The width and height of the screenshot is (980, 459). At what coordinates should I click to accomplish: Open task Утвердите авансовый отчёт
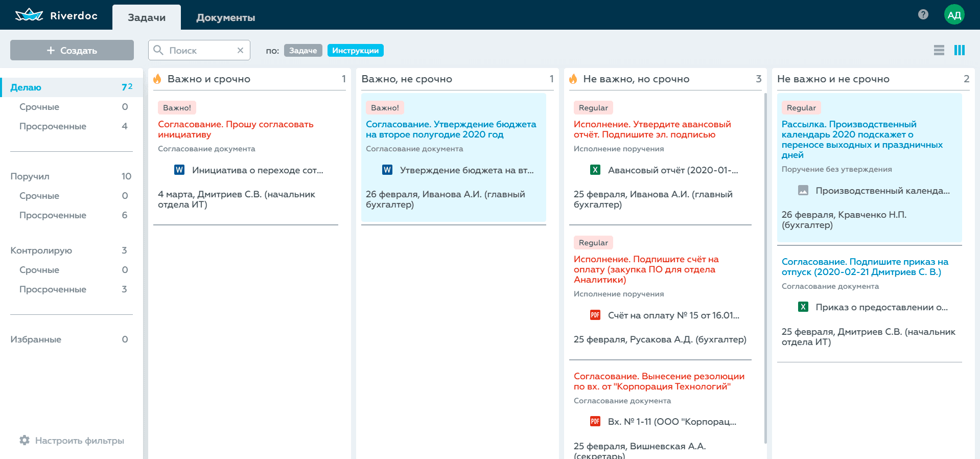pos(652,129)
